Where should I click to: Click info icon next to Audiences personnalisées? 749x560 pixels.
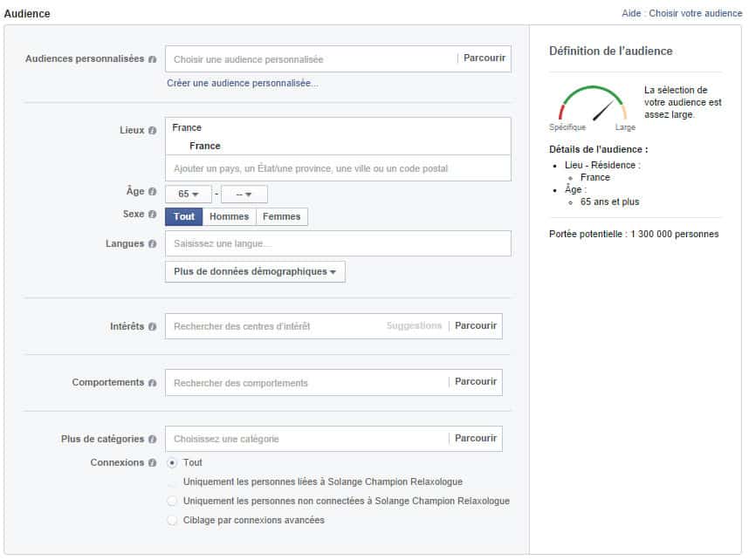153,59
